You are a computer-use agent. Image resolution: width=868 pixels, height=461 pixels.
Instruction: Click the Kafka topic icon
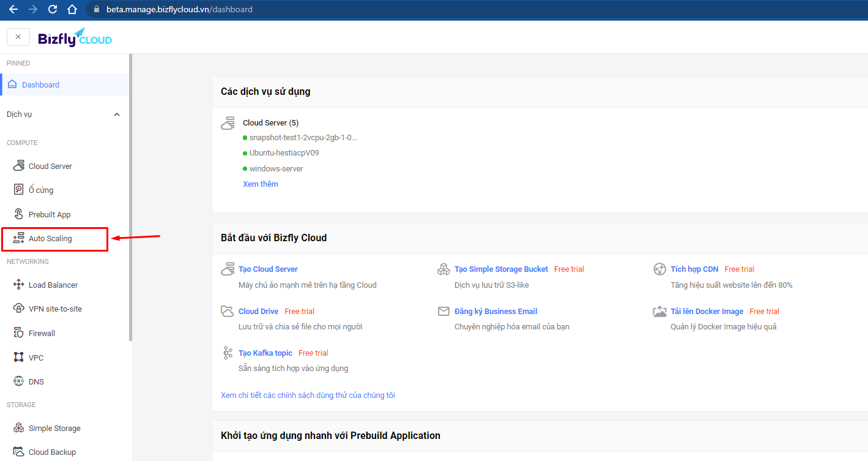pos(228,353)
